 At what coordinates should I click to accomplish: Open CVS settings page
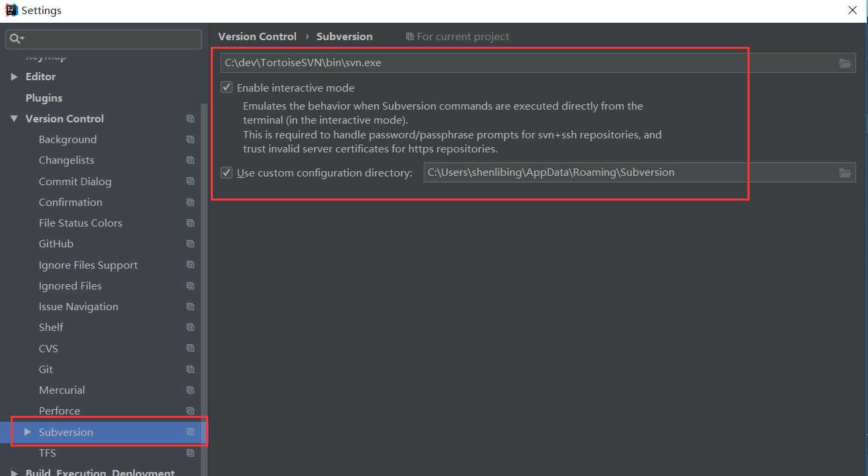tap(48, 348)
